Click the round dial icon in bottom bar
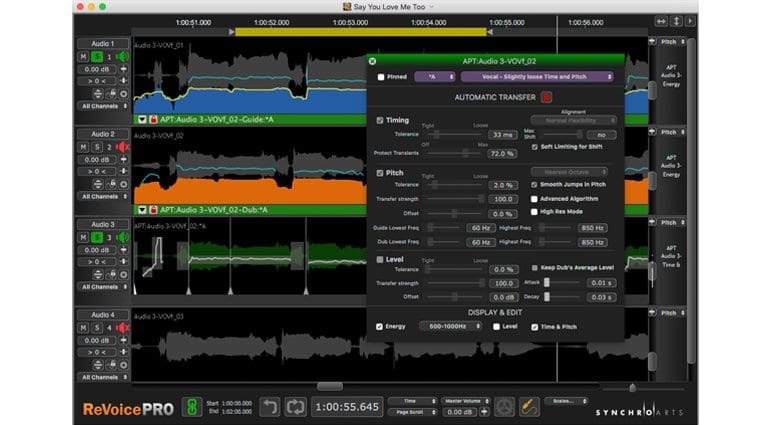This screenshot has height=425, width=770. point(504,407)
